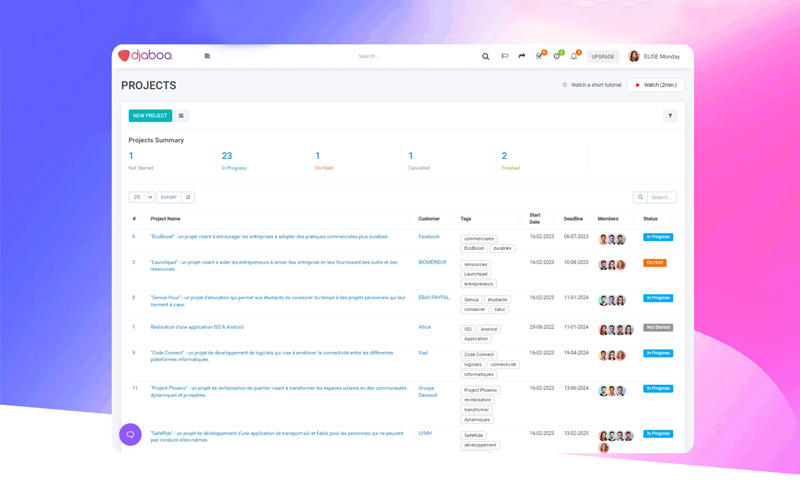
Task: Click the red play icon on the Watch button
Action: coord(637,85)
